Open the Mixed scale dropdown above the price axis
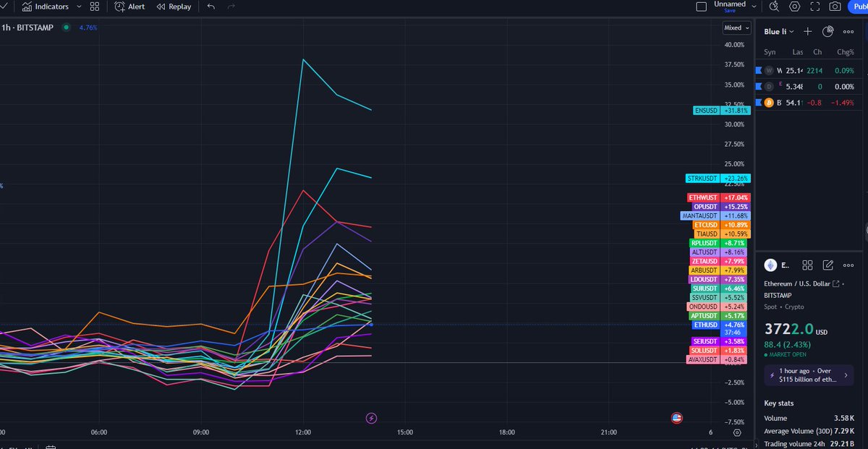Image resolution: width=868 pixels, height=449 pixels. coord(736,27)
